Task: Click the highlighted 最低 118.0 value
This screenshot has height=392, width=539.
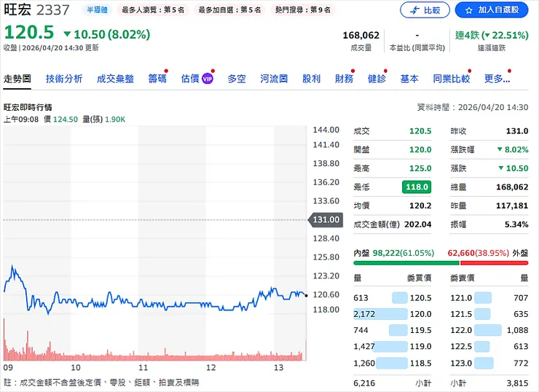Action: point(417,187)
